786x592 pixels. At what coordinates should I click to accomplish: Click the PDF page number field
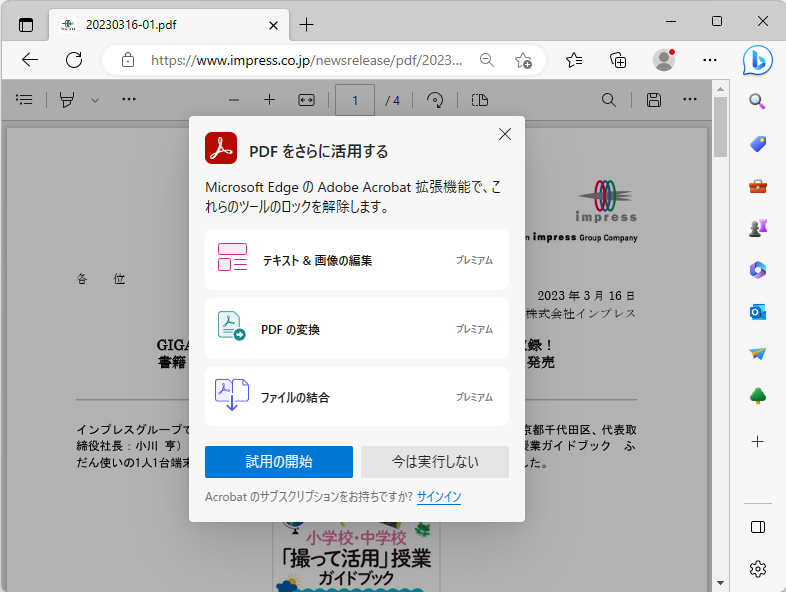click(355, 100)
